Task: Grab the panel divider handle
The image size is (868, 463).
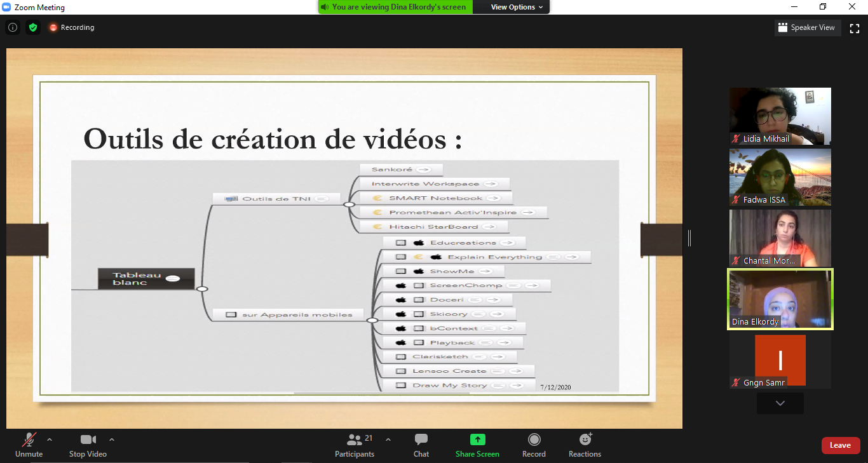Action: pyautogui.click(x=689, y=238)
